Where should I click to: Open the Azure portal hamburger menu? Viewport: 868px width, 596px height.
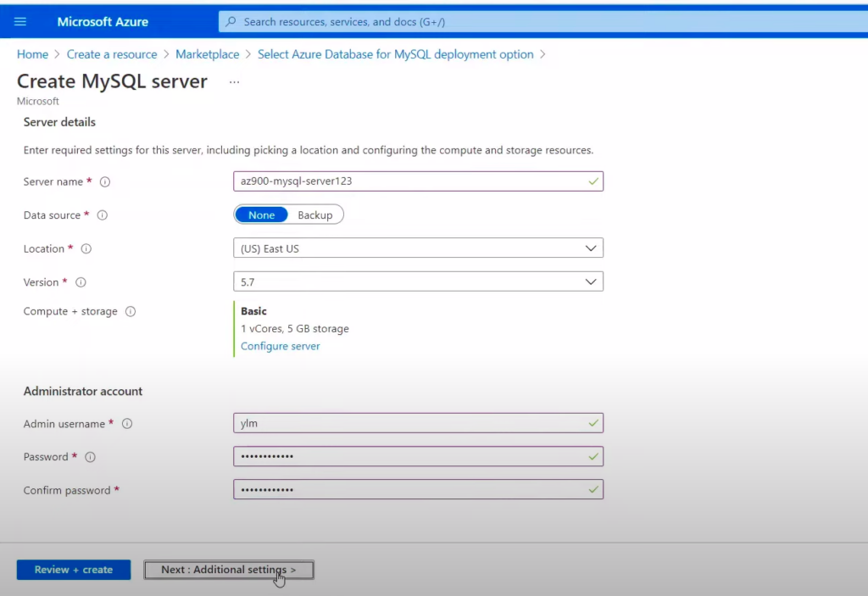(20, 21)
